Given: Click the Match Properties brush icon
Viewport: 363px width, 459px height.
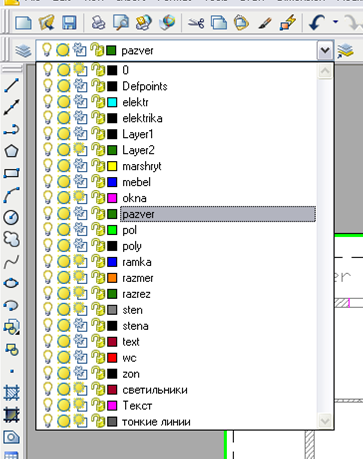Looking at the screenshot, I should 265,23.
